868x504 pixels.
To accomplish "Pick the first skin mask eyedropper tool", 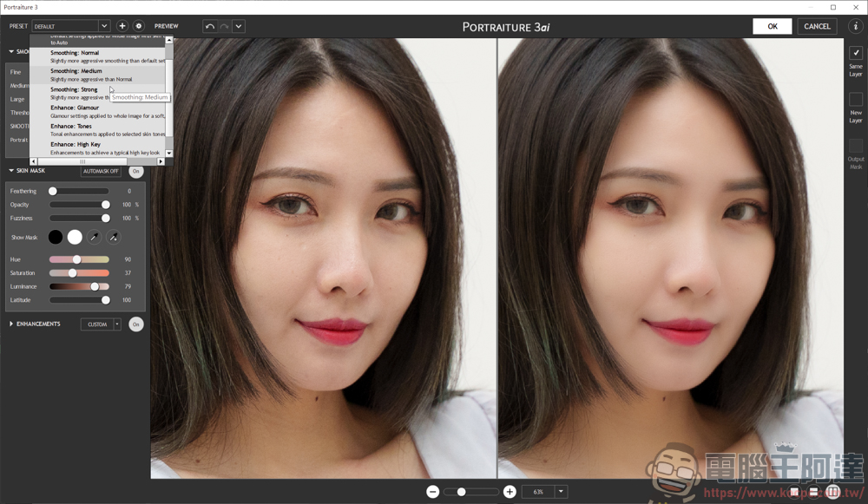I will [94, 237].
